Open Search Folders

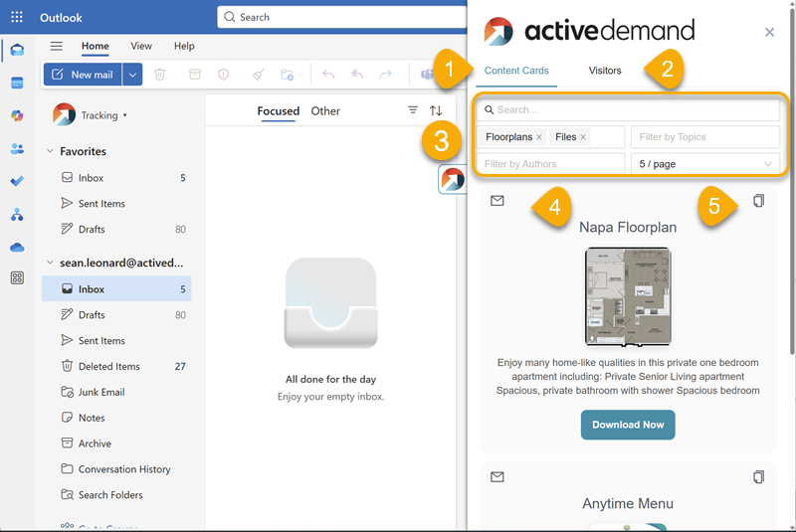116,495
